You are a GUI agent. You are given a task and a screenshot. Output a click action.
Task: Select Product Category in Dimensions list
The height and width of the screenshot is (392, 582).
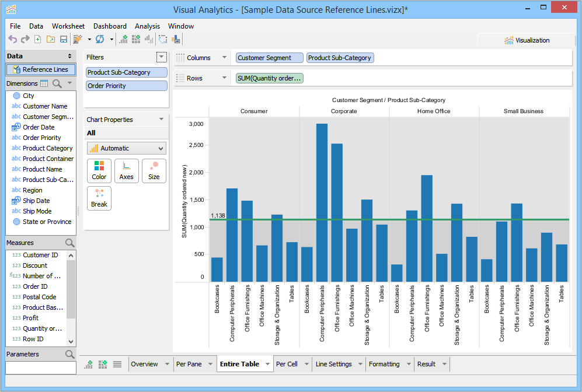click(x=47, y=148)
